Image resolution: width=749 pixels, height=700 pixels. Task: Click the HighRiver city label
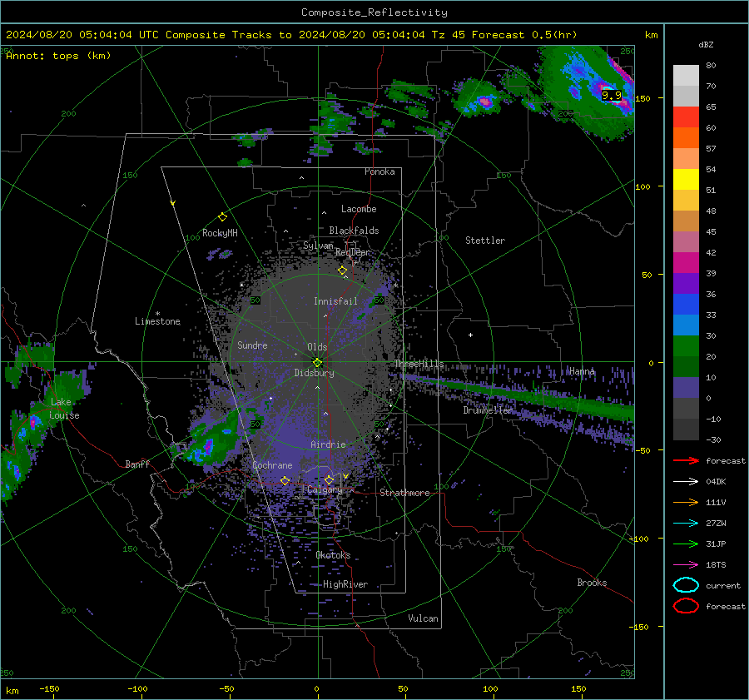click(x=345, y=584)
